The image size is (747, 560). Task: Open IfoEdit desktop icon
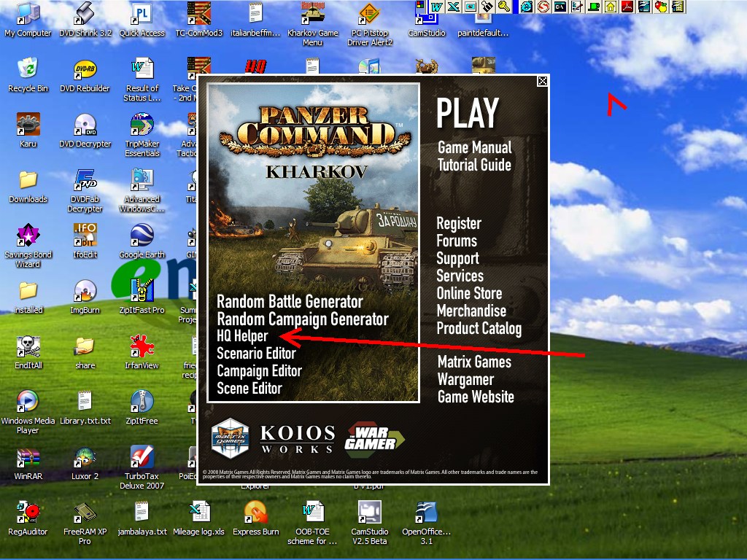tap(85, 241)
